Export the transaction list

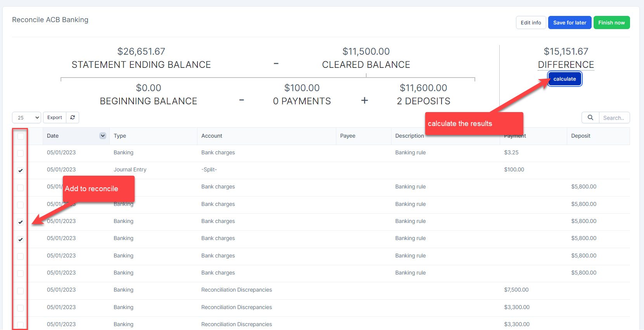point(55,117)
